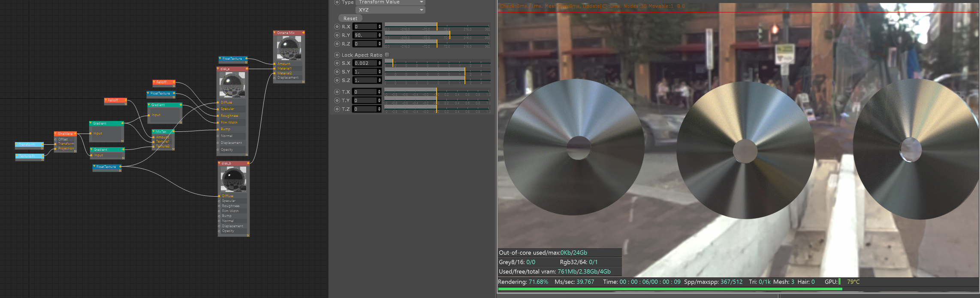Click the SineWave node output port
This screenshot has height=298, width=980.
(x=76, y=134)
